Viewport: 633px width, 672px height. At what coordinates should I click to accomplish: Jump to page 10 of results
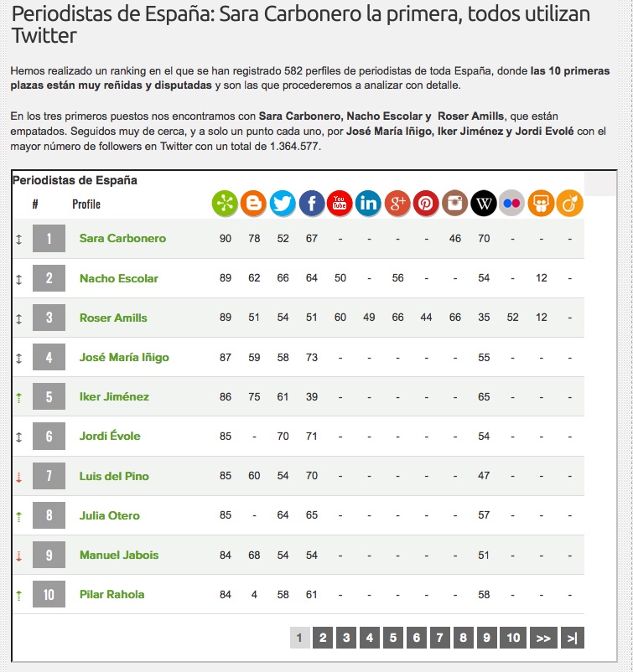click(x=513, y=638)
